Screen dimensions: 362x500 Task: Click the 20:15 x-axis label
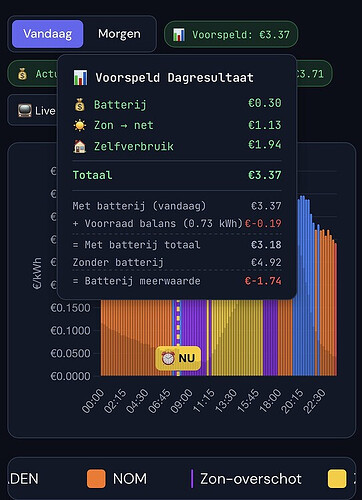pyautogui.click(x=292, y=401)
